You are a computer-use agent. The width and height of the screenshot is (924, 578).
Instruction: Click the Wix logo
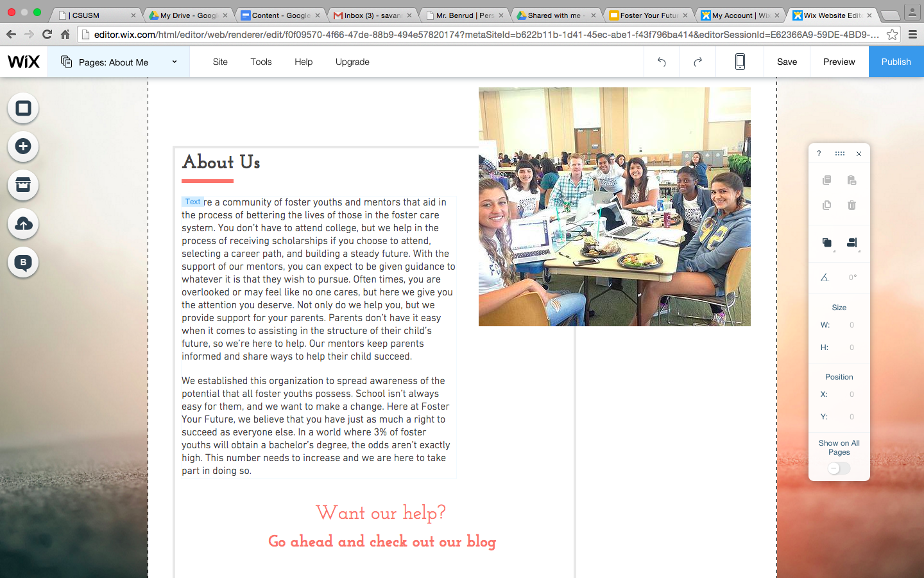(24, 62)
